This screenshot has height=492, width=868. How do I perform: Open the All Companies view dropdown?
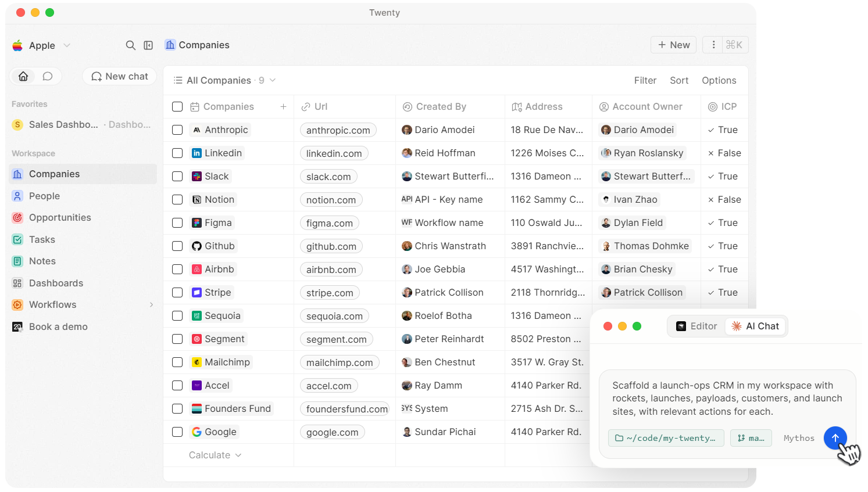pos(224,80)
